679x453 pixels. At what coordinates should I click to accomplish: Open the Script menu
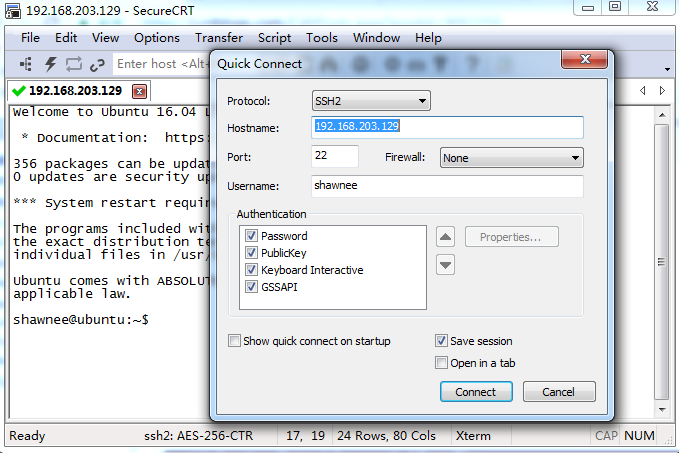pyautogui.click(x=275, y=38)
